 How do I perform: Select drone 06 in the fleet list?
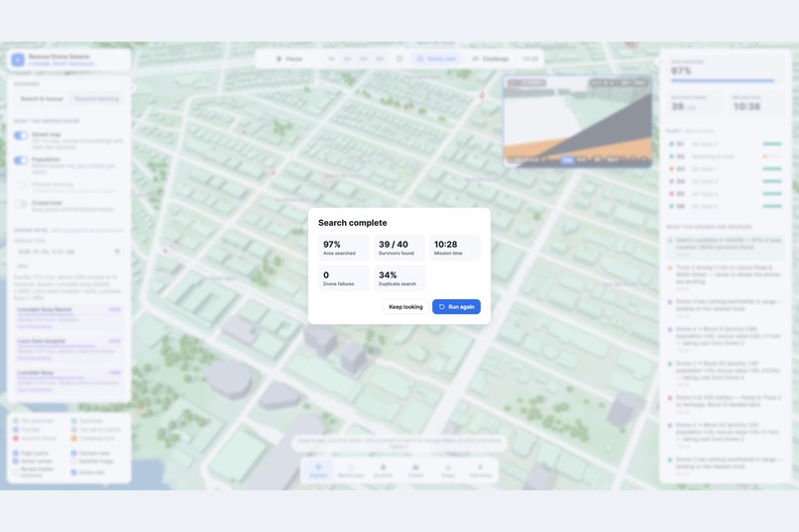725,206
